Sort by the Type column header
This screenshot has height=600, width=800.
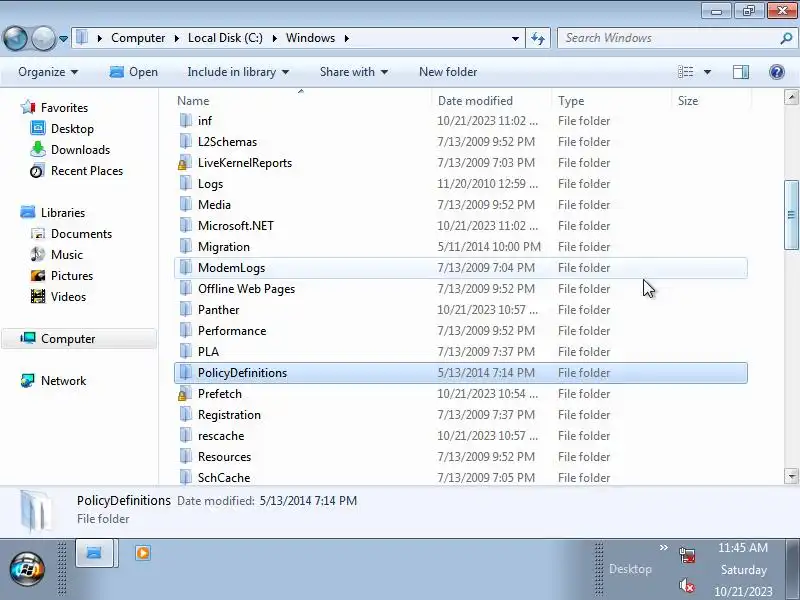pos(612,101)
